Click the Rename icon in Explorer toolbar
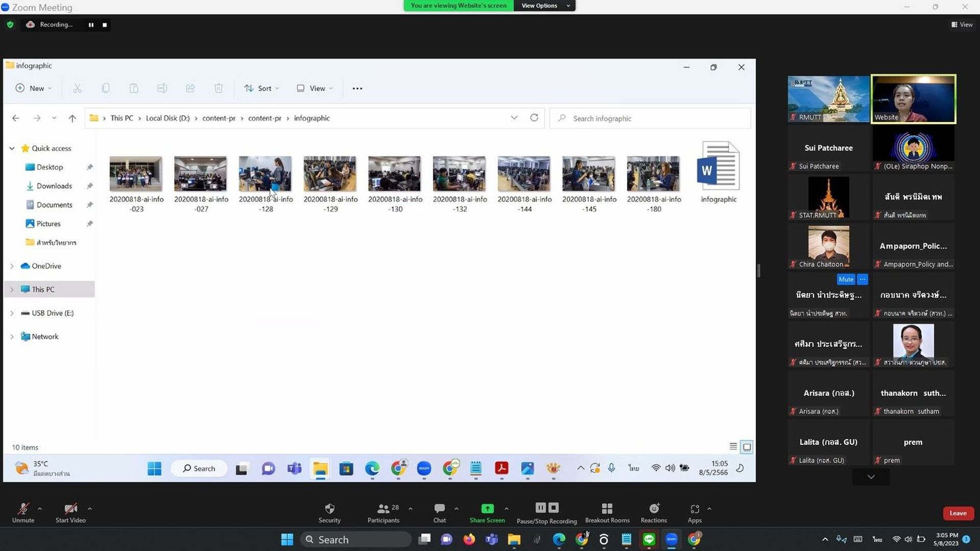 point(162,88)
